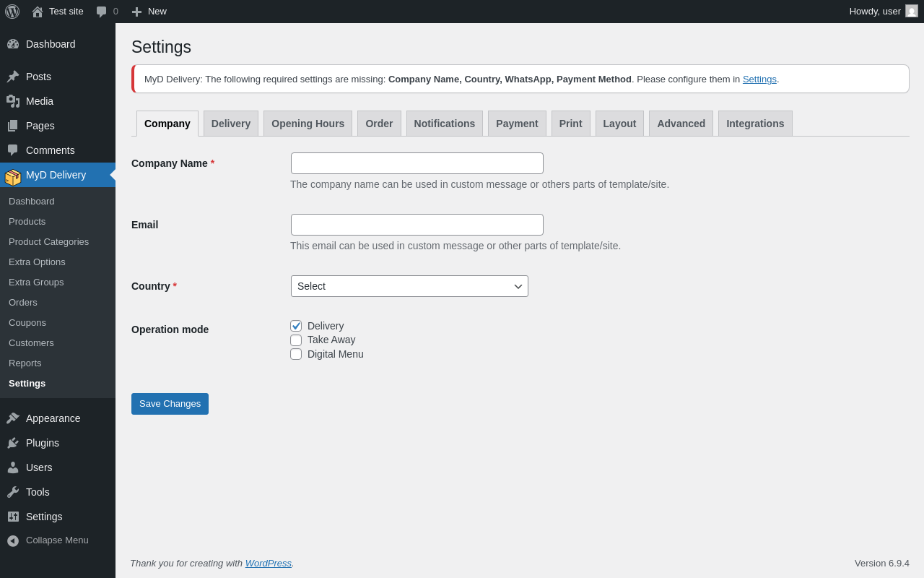Uncheck the Delivery operation mode
The image size is (924, 578).
(x=296, y=326)
